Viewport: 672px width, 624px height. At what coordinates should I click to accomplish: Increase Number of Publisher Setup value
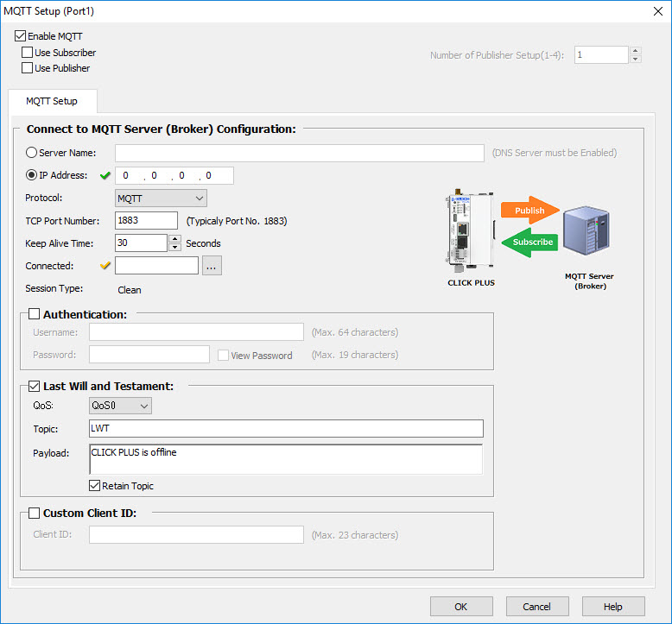[635, 51]
